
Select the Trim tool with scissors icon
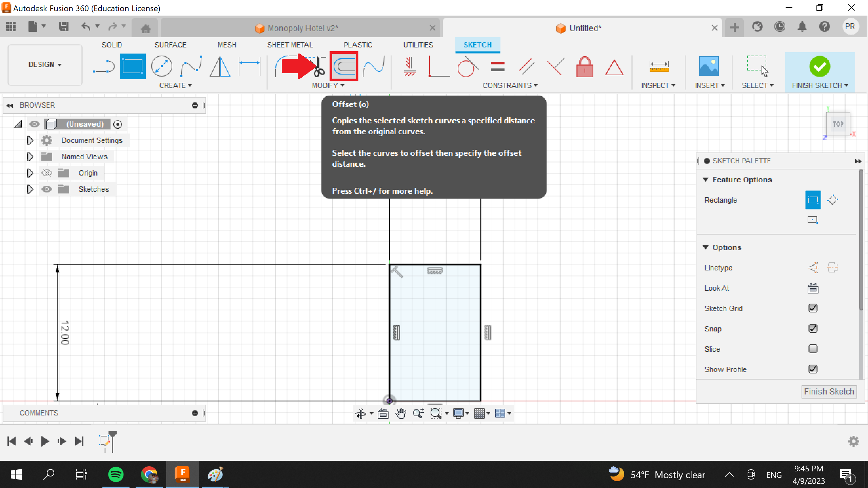point(318,66)
